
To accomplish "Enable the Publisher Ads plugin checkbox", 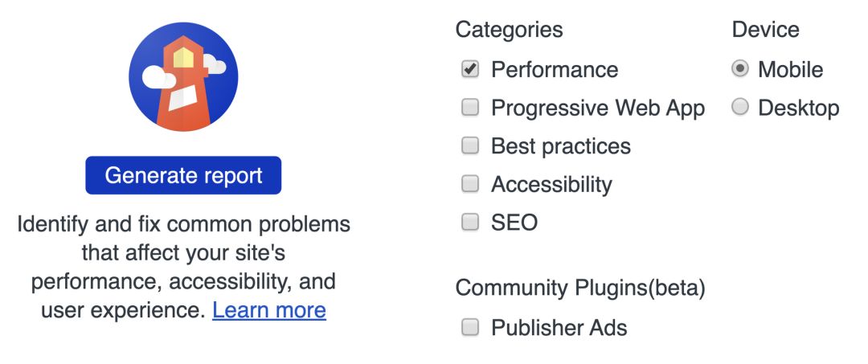I will [x=470, y=327].
